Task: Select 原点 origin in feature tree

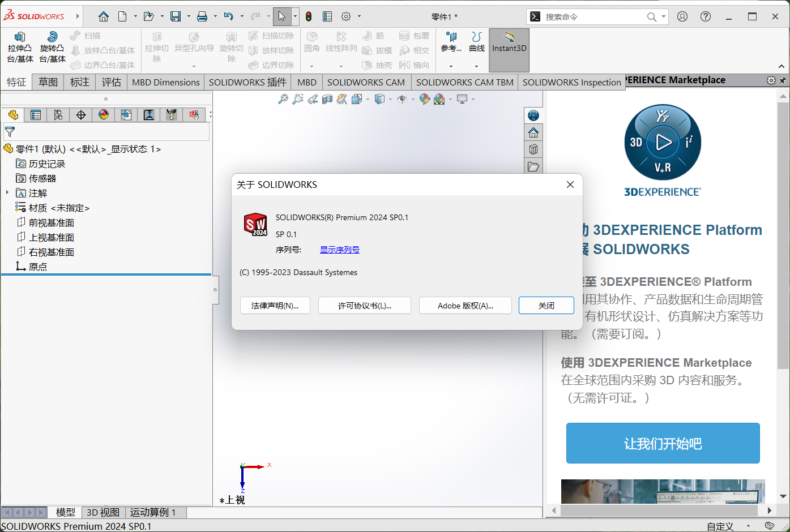Action: click(32, 267)
